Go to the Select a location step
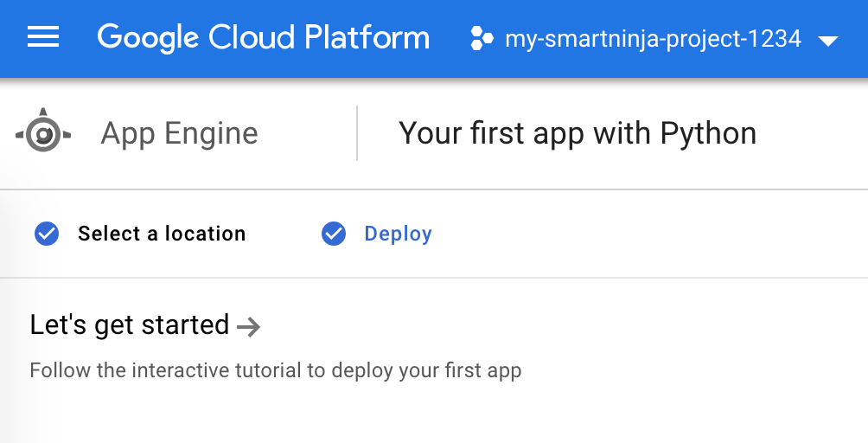 point(162,234)
